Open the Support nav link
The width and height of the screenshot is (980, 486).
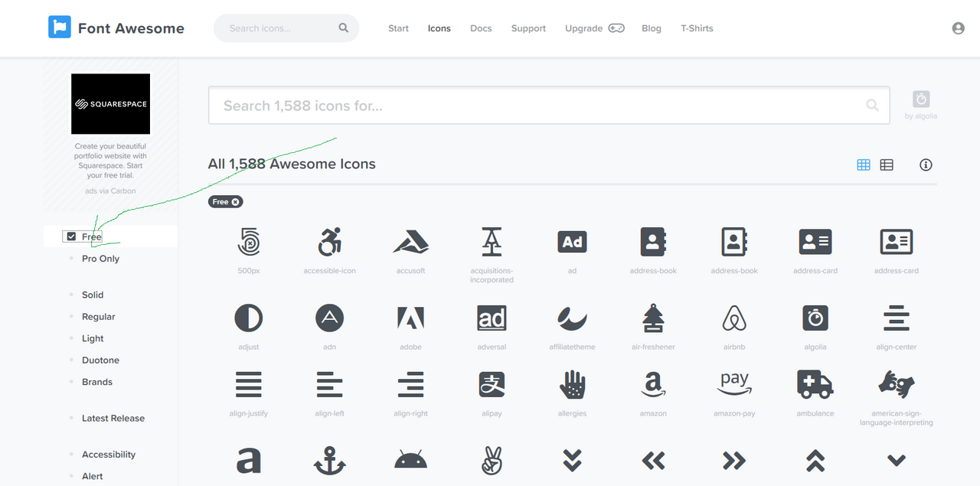528,28
